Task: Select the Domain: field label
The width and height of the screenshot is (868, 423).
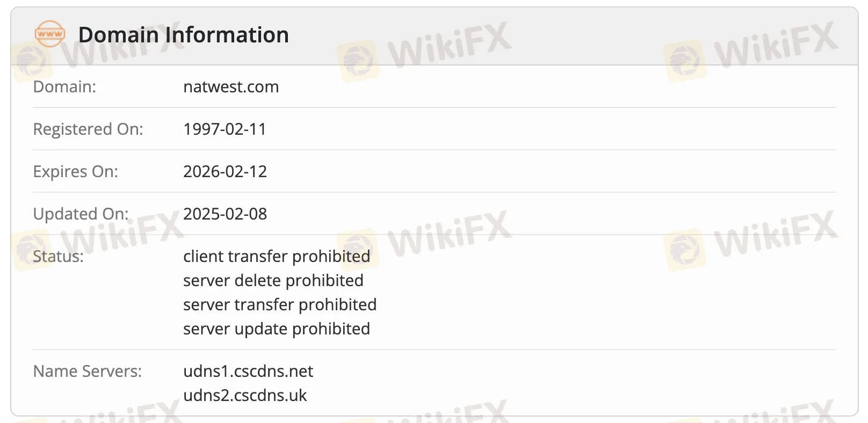Action: click(x=64, y=87)
